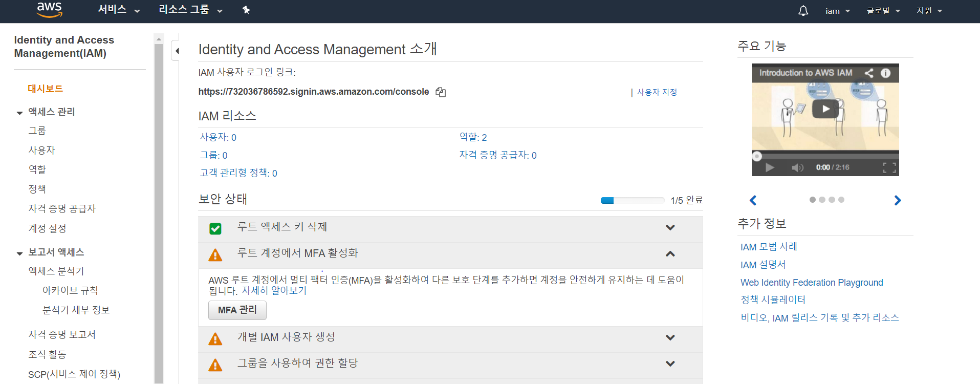The height and width of the screenshot is (384, 980).
Task: Expand the 개별 IAM 사용자 생성 row chevron
Action: (670, 337)
